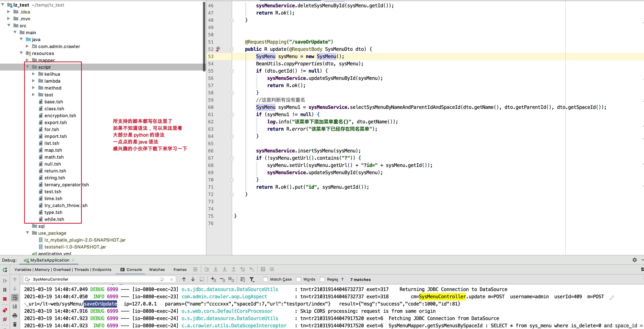This screenshot has height=329, width=644.
Task: Click scroll-to-end console icon
Action: (15, 306)
